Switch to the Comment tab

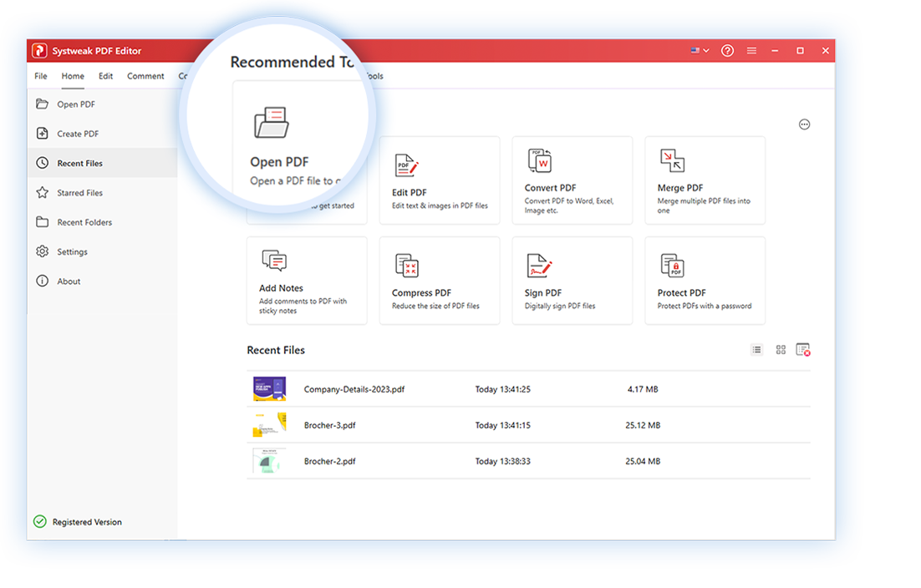coord(145,76)
